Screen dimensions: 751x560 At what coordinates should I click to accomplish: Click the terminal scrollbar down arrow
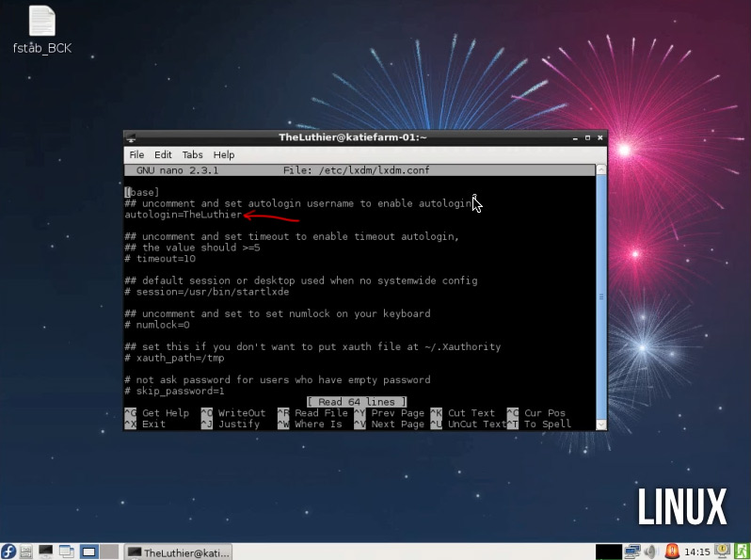tap(601, 424)
